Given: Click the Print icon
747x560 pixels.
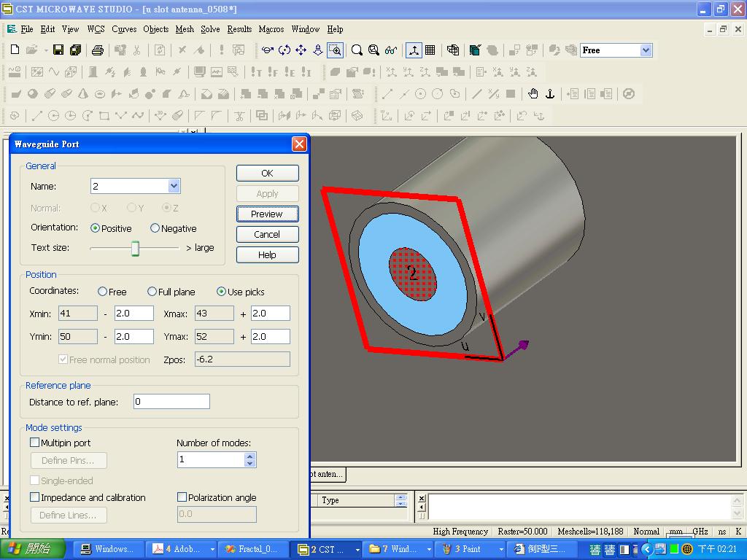Looking at the screenshot, I should tap(98, 50).
